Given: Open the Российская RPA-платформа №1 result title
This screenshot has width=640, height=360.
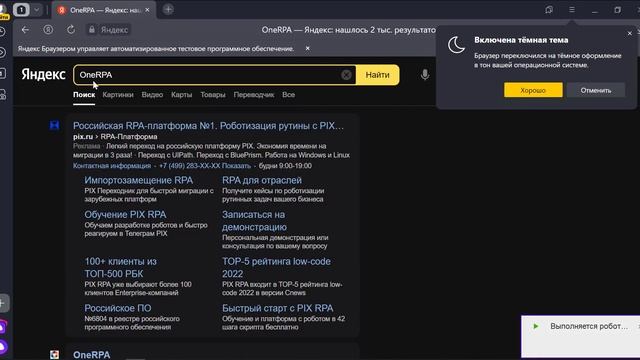Looking at the screenshot, I should (208, 126).
